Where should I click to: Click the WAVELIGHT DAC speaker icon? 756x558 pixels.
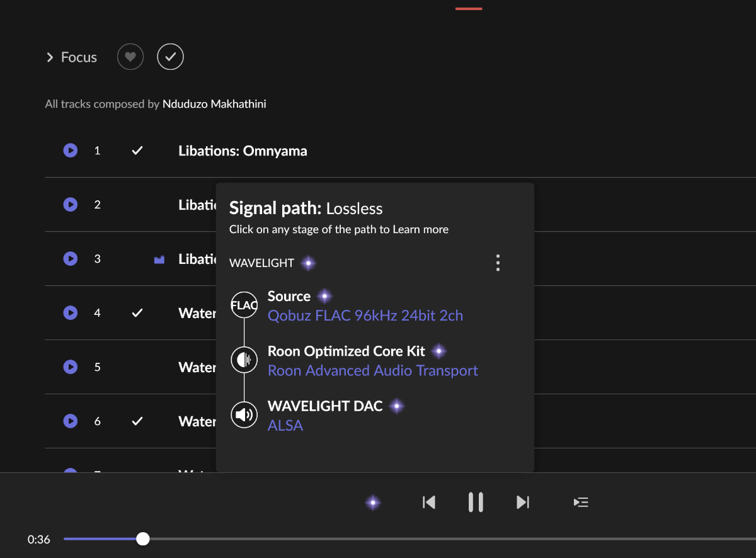244,414
